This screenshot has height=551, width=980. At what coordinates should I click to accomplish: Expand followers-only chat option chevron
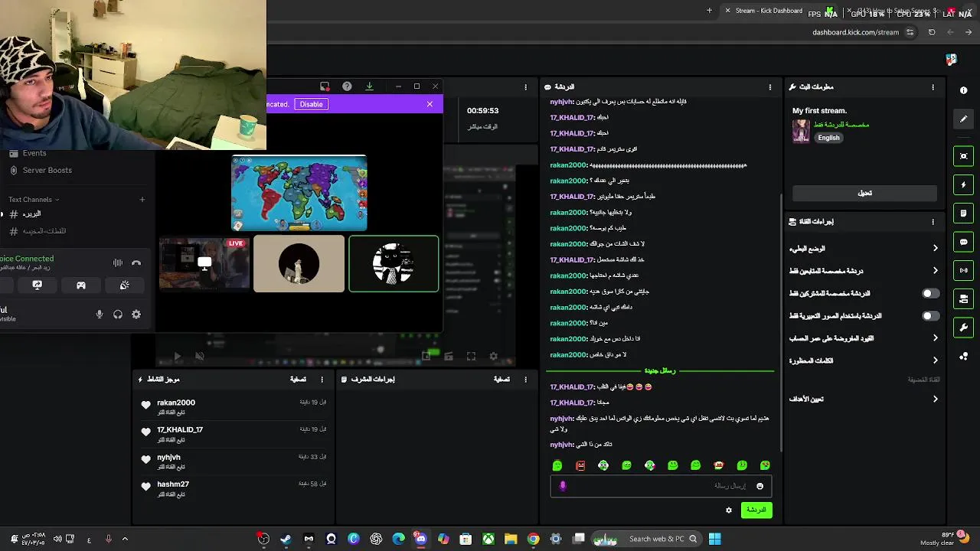tap(935, 270)
